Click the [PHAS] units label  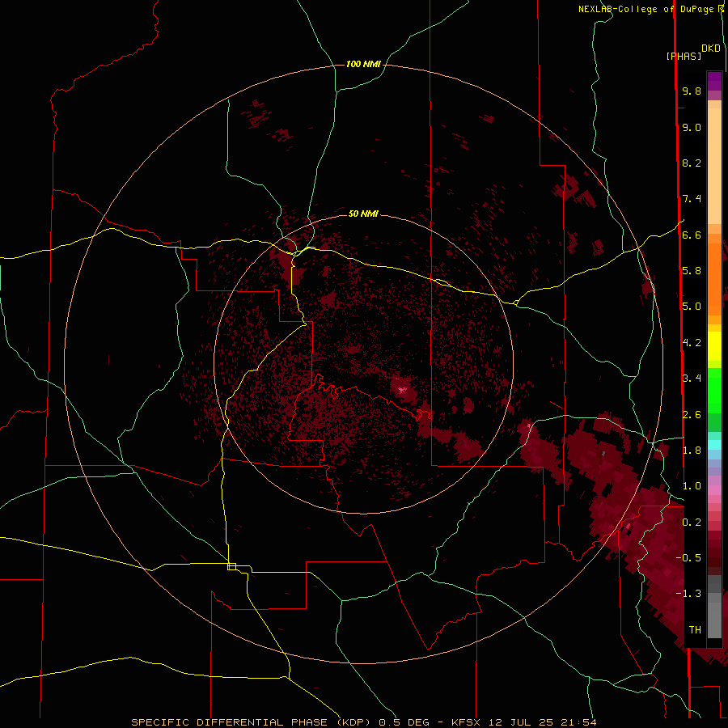point(684,56)
